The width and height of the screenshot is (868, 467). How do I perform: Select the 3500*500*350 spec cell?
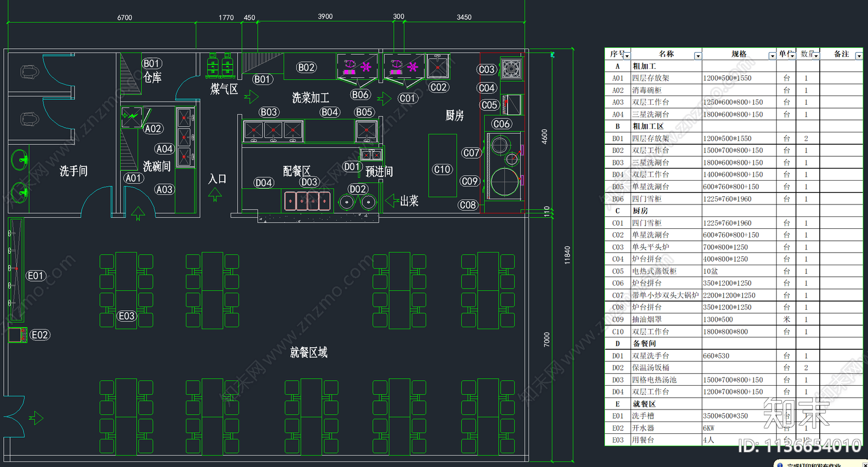pyautogui.click(x=739, y=416)
